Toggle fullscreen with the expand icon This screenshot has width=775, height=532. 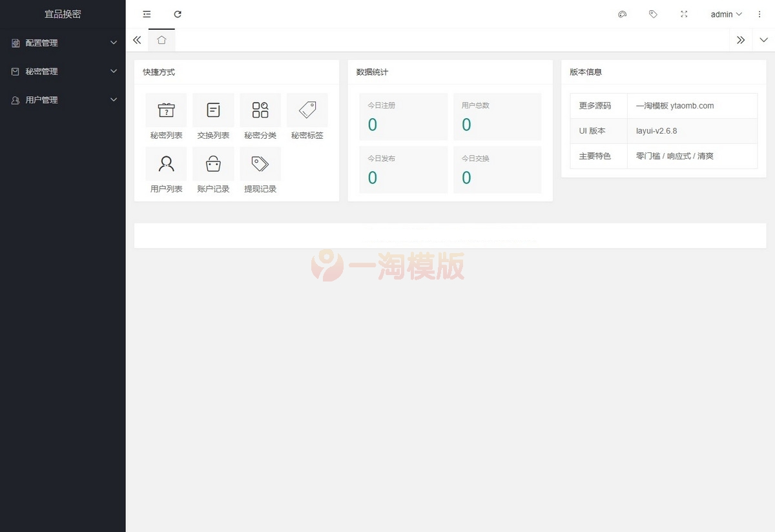pos(684,14)
